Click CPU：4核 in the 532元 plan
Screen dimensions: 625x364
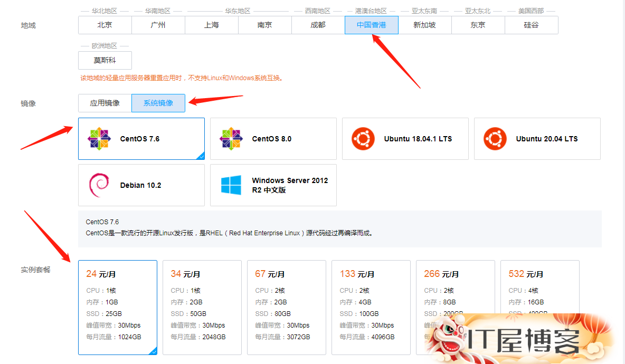[524, 291]
